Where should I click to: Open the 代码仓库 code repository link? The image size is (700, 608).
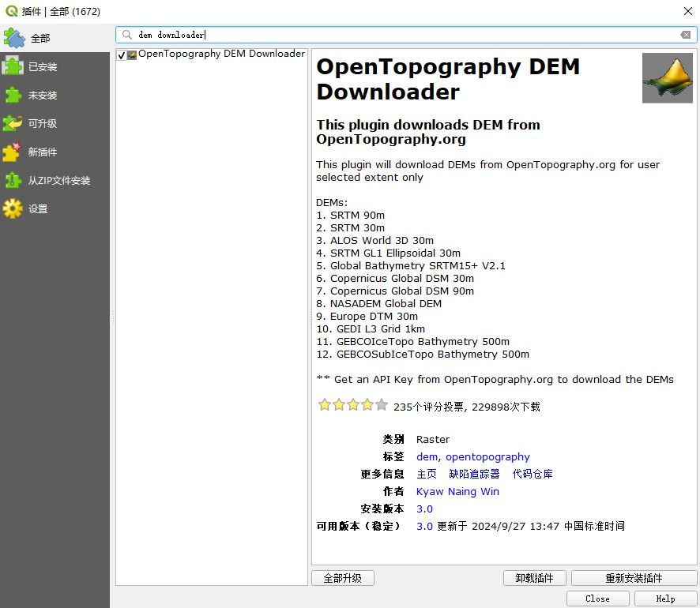pos(533,474)
